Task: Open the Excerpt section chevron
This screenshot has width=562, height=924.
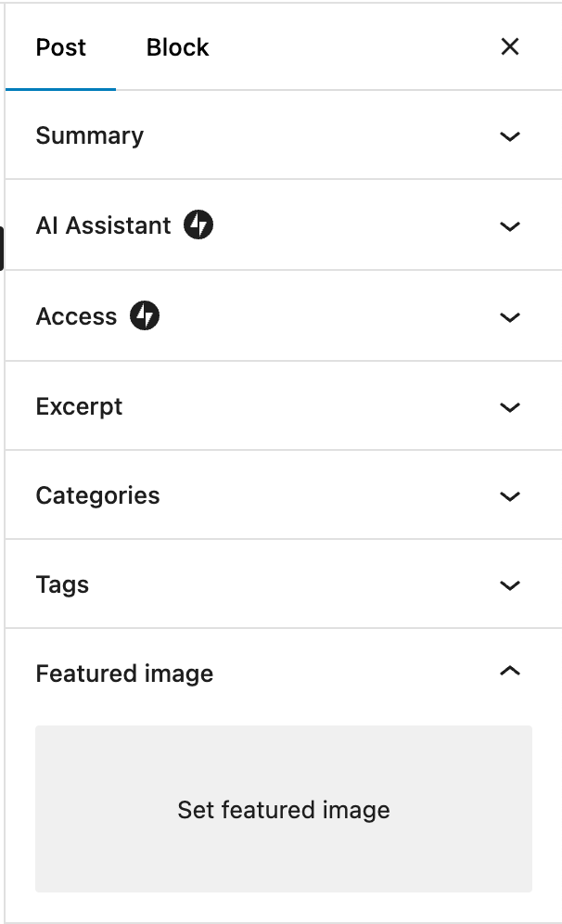Action: [509, 407]
